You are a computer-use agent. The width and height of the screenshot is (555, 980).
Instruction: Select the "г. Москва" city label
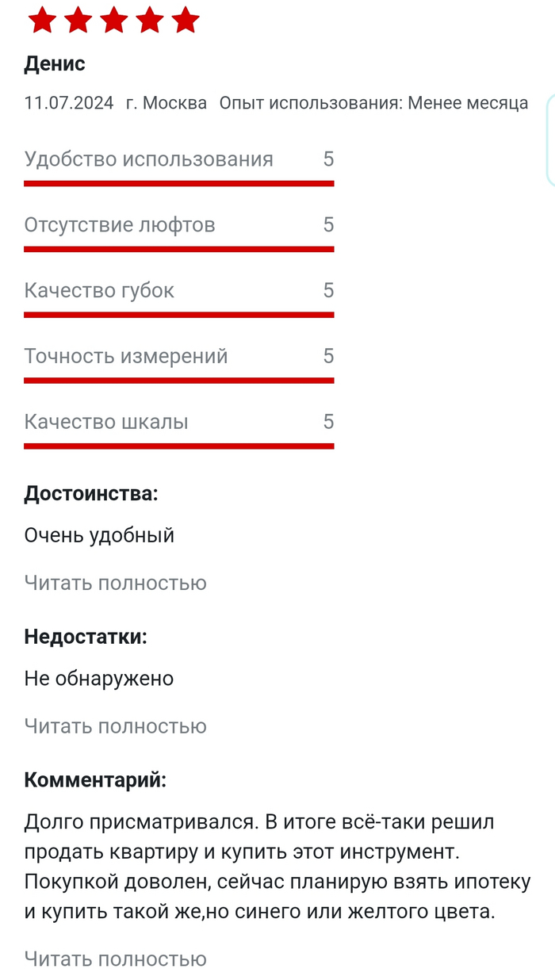[166, 103]
